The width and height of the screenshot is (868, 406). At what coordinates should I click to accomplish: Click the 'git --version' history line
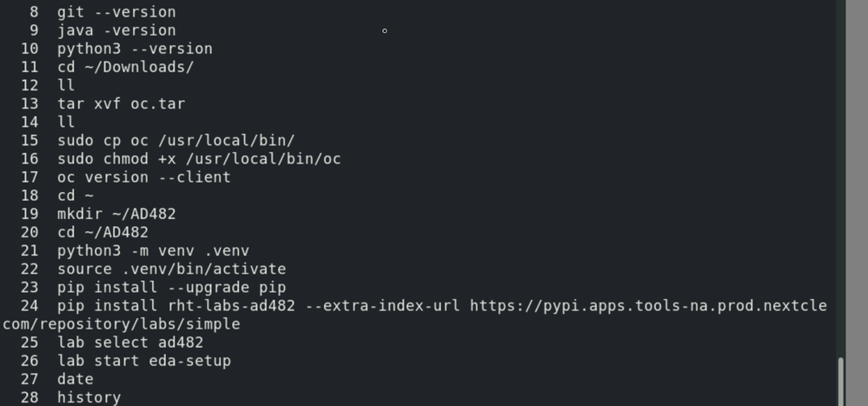tap(116, 12)
